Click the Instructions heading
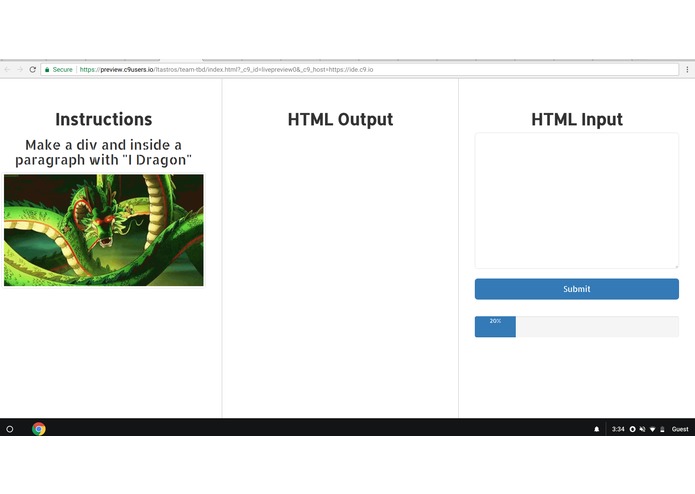 [104, 119]
